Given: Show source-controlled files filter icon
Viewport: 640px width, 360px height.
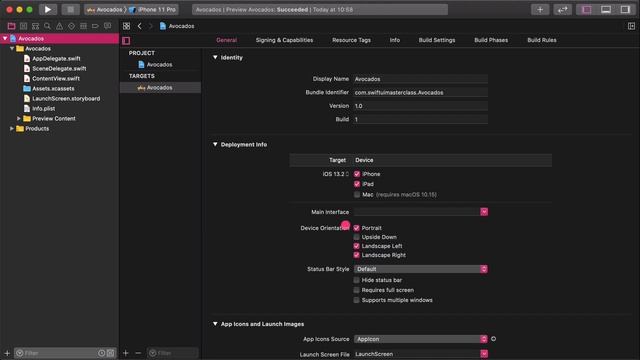Looking at the screenshot, I should click(110, 353).
